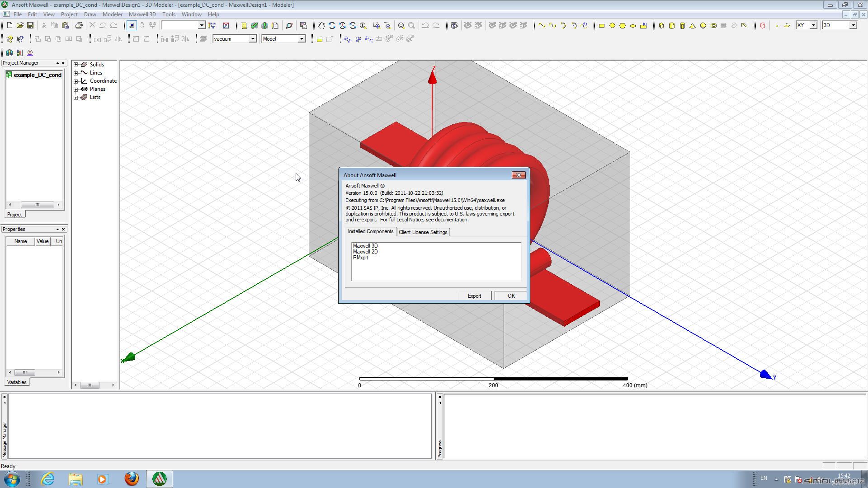The width and height of the screenshot is (868, 488).
Task: Open the 3D movement mode dropdown
Action: click(x=853, y=25)
